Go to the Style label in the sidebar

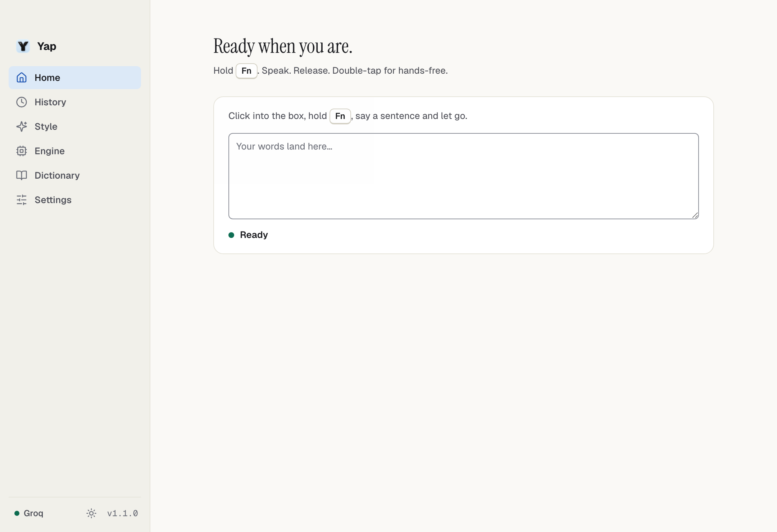[46, 127]
